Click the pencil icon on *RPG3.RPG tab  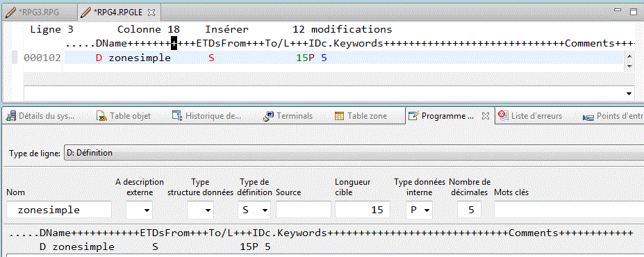coord(10,13)
